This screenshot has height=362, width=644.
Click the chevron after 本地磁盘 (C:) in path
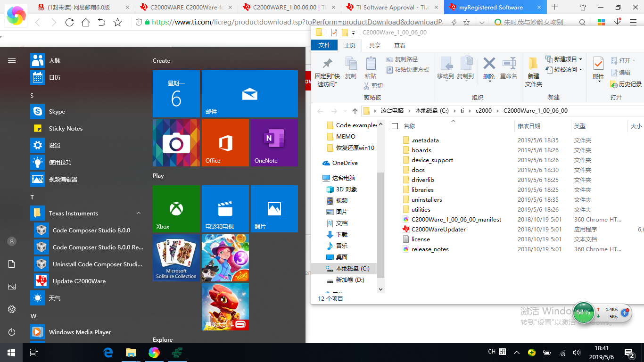point(455,111)
